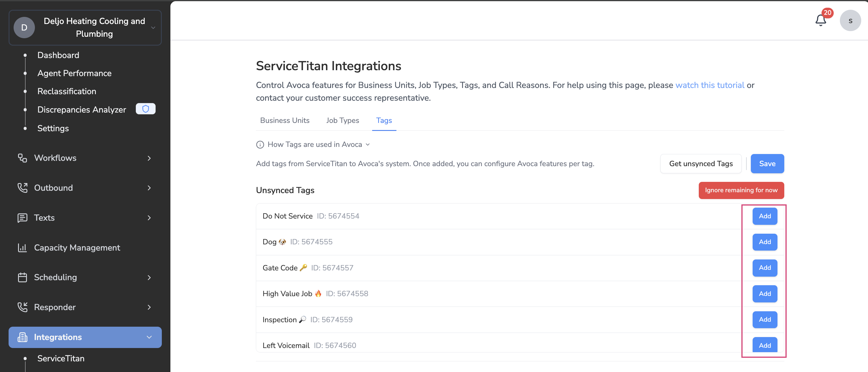Viewport: 868px width, 372px height.
Task: Open ServiceTitan under Integrations
Action: [61, 358]
